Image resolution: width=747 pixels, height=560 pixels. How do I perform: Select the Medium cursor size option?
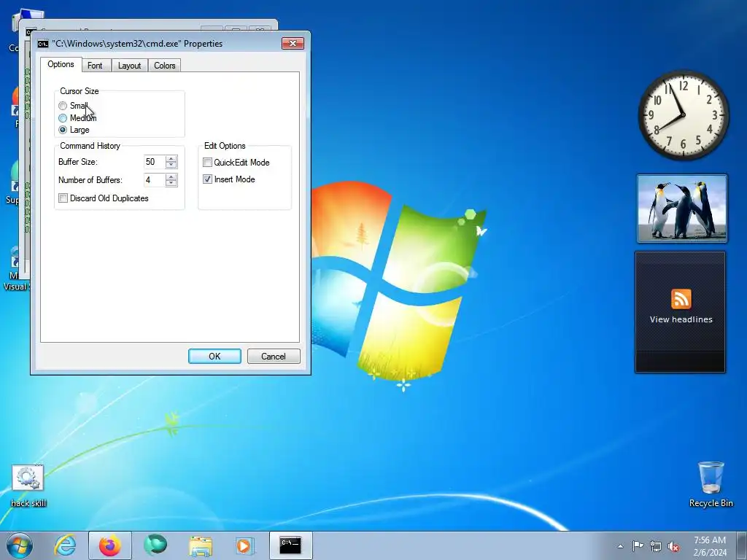tap(63, 118)
